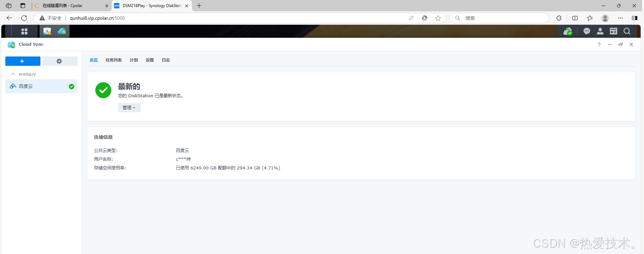Open browser tab actions menu icon
Image resolution: width=644 pixels, height=254 pixels.
tap(23, 6)
